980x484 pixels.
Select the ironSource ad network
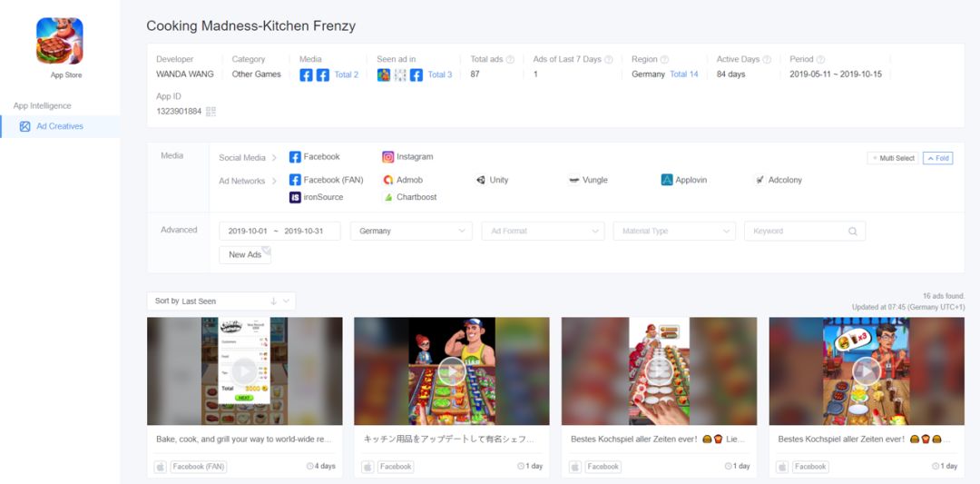pyautogui.click(x=317, y=197)
